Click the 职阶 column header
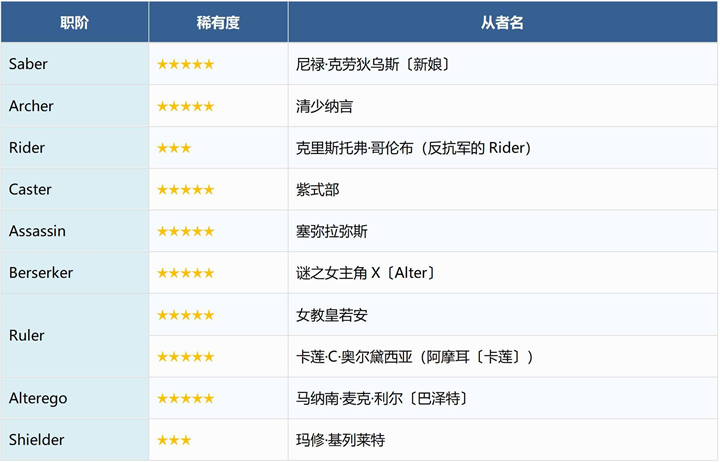This screenshot has height=462, width=720. point(74,22)
